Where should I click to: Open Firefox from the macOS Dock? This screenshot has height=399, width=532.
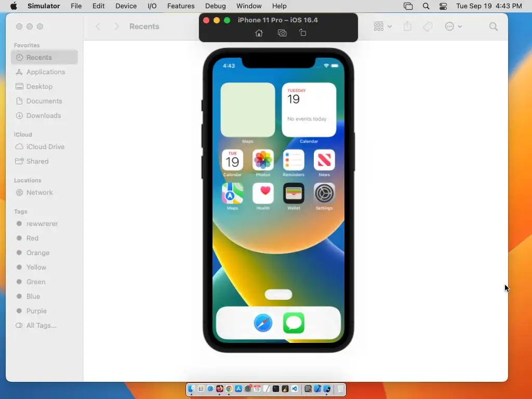[220, 389]
